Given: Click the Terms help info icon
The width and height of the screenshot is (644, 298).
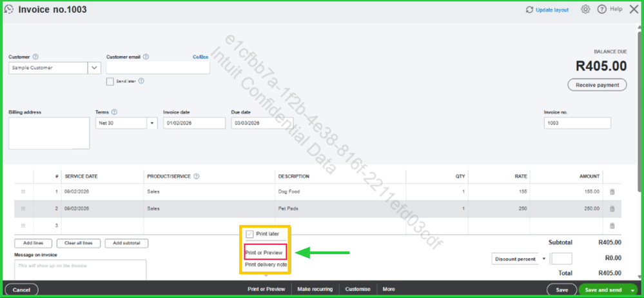Looking at the screenshot, I should coord(114,112).
